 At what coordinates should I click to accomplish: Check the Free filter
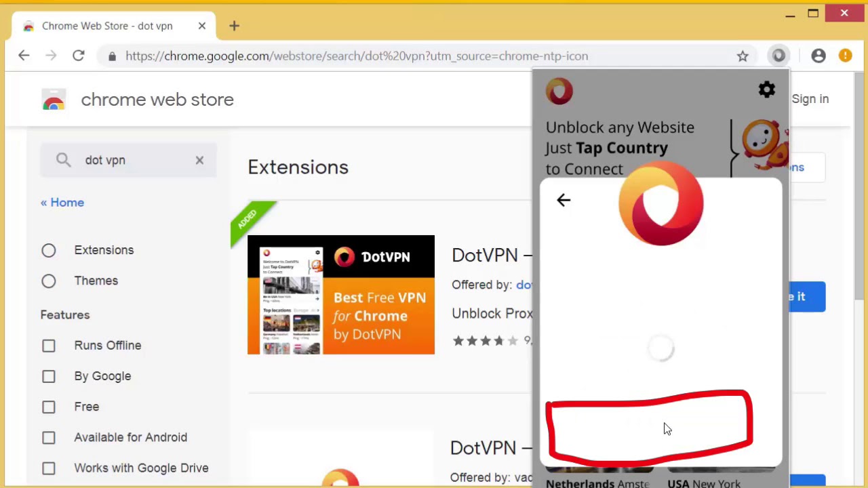click(49, 407)
